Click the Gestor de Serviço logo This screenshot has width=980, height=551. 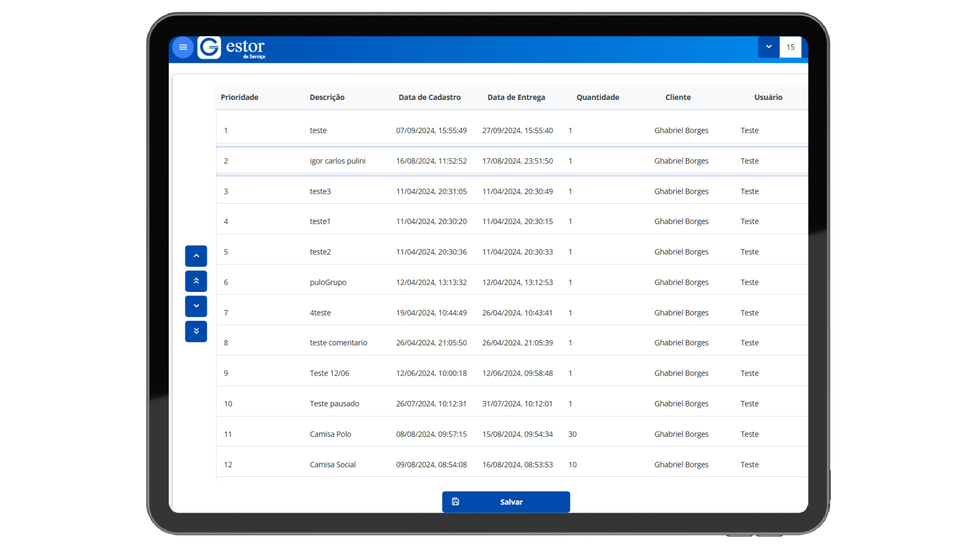point(232,47)
